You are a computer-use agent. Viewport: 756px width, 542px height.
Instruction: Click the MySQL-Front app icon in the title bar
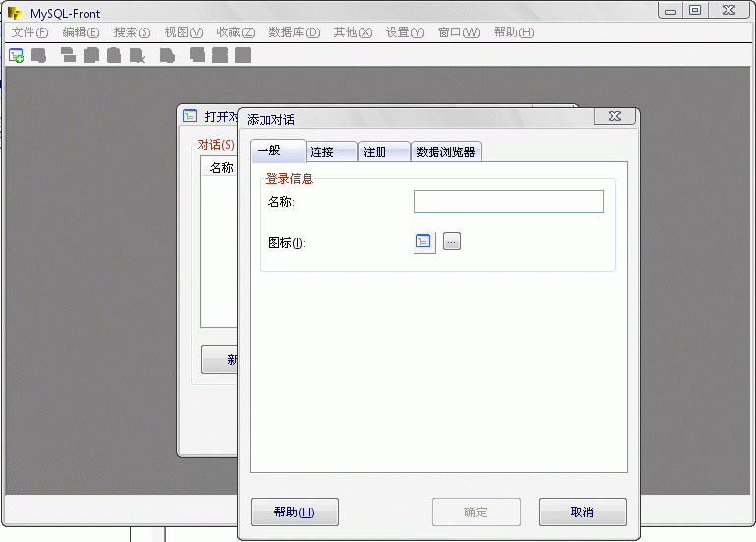click(15, 13)
